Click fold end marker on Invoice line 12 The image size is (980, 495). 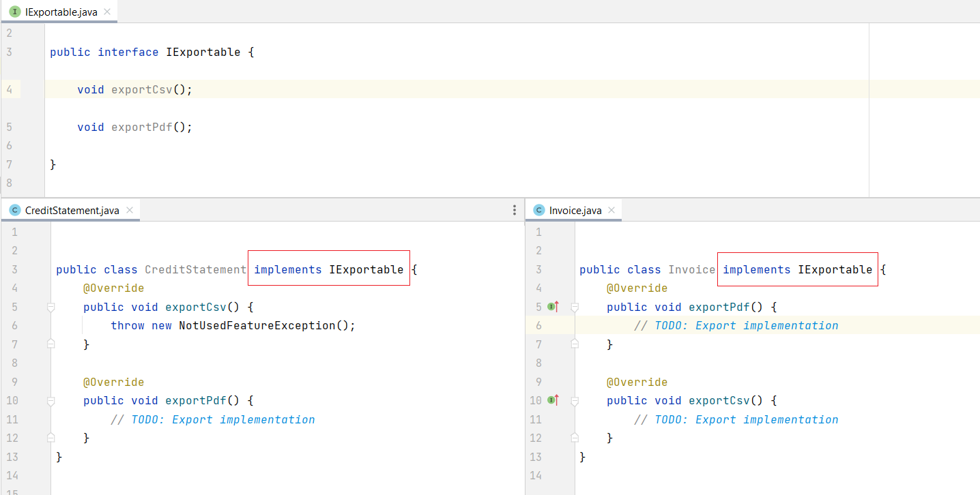click(x=575, y=438)
